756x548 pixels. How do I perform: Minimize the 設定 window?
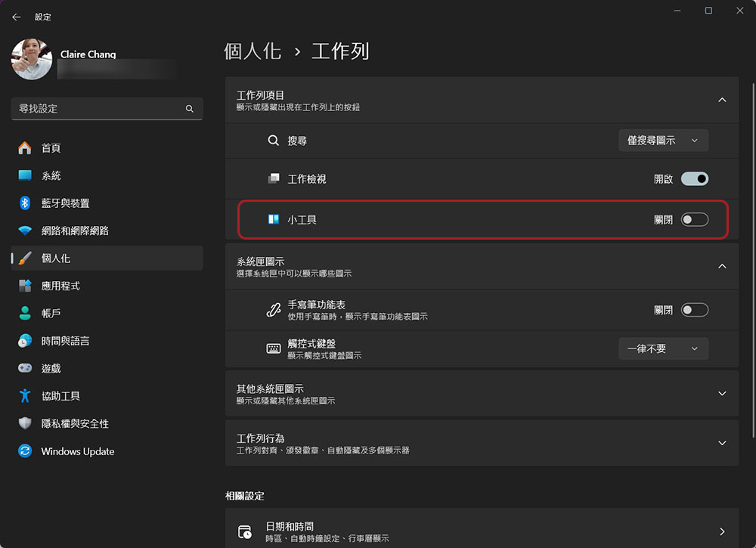[x=677, y=11]
